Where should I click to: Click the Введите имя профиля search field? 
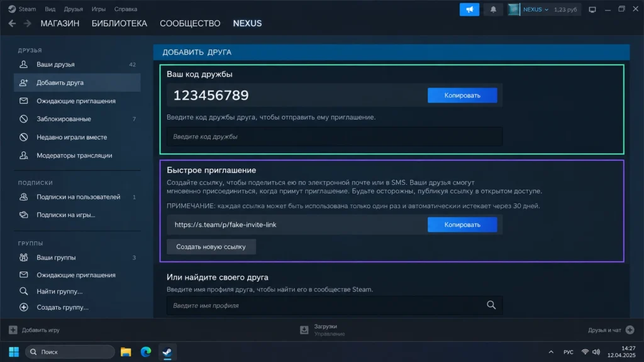(x=335, y=305)
